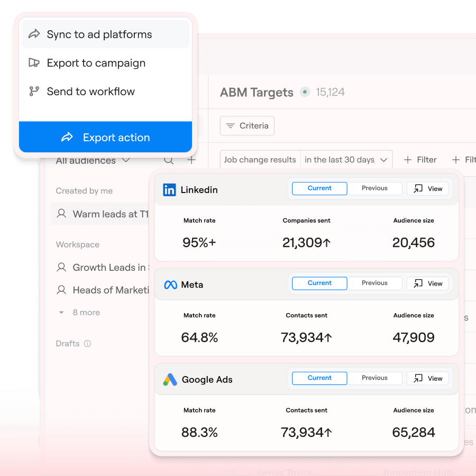This screenshot has width=476, height=476.
Task: Click the branch icon beside Send to workflow
Action: pyautogui.click(x=34, y=91)
